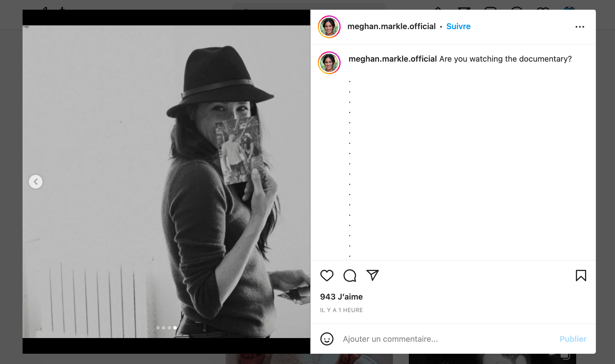Open the three-dot more options menu
This screenshot has height=364, width=615.
(580, 27)
